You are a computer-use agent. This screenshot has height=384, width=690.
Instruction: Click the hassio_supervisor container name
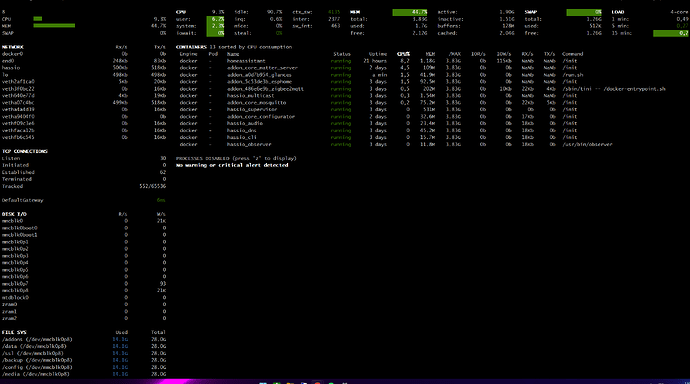(252, 110)
